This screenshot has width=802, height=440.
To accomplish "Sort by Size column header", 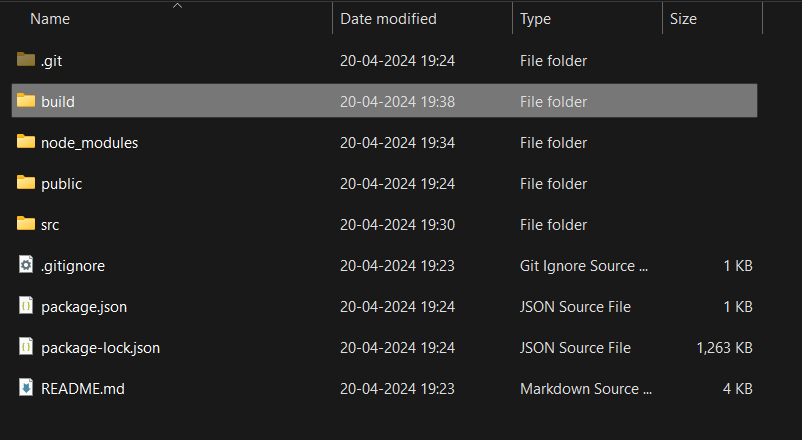I will click(x=683, y=19).
